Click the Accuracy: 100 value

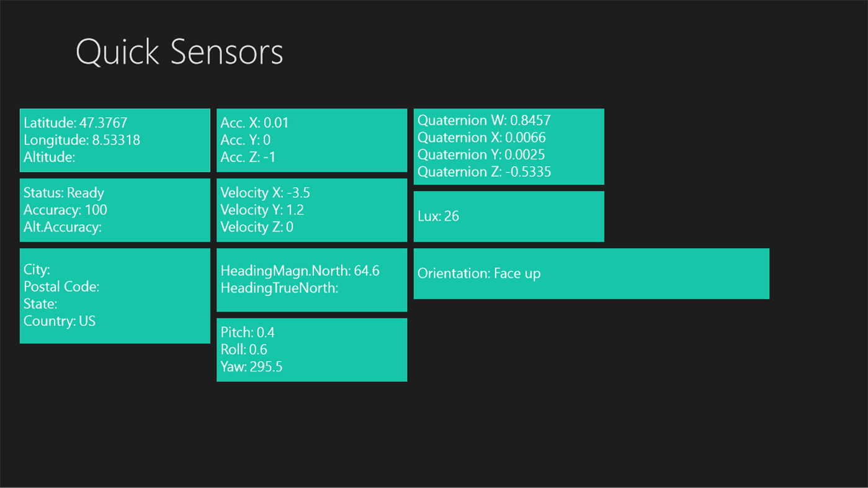point(65,210)
